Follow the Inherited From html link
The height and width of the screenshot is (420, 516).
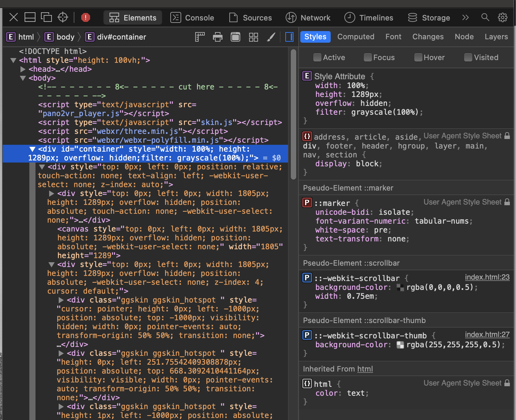coord(365,369)
